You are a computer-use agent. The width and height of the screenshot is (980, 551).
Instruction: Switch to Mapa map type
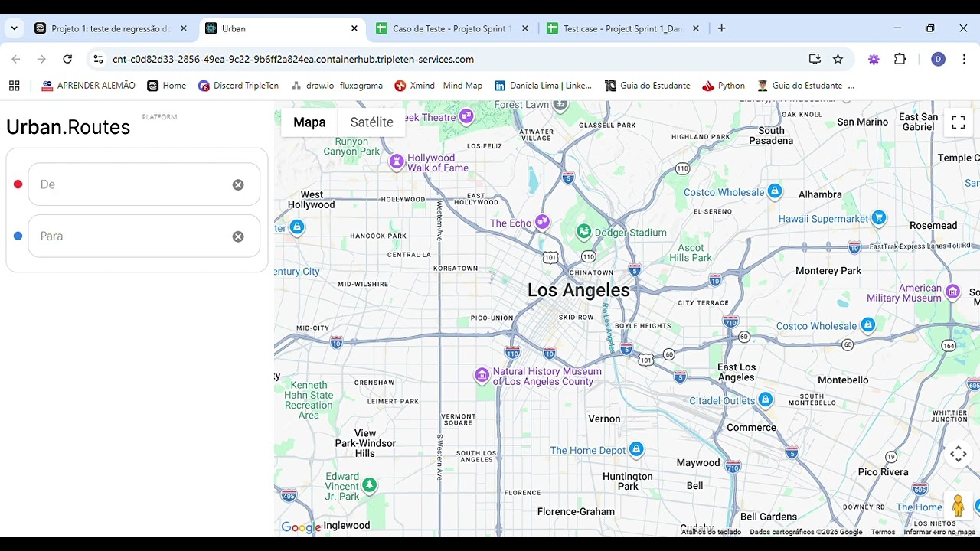(309, 122)
